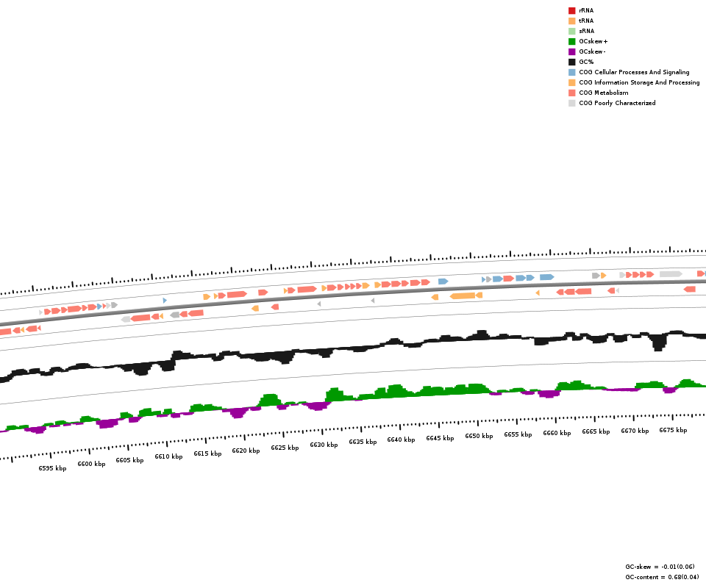Click the COG Metabolism legend label
706x588 pixels.
pyautogui.click(x=603, y=93)
